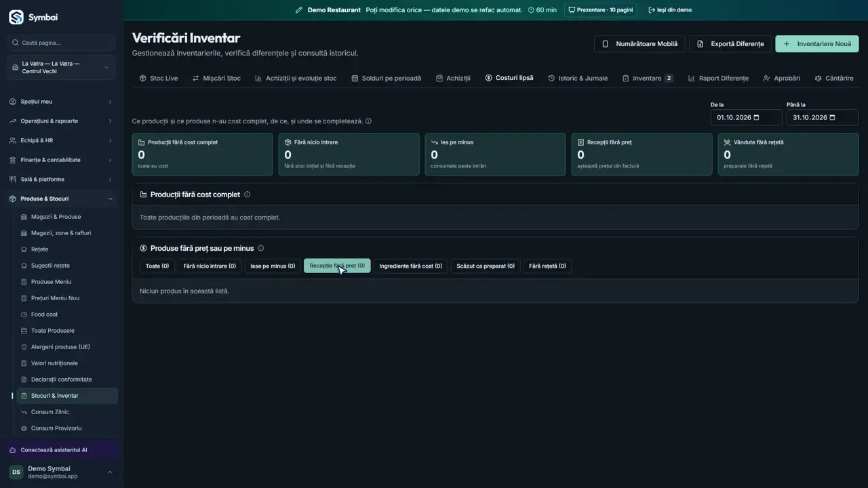Click the Exportă Diferențe button
This screenshot has width=868, height=488.
click(x=730, y=44)
